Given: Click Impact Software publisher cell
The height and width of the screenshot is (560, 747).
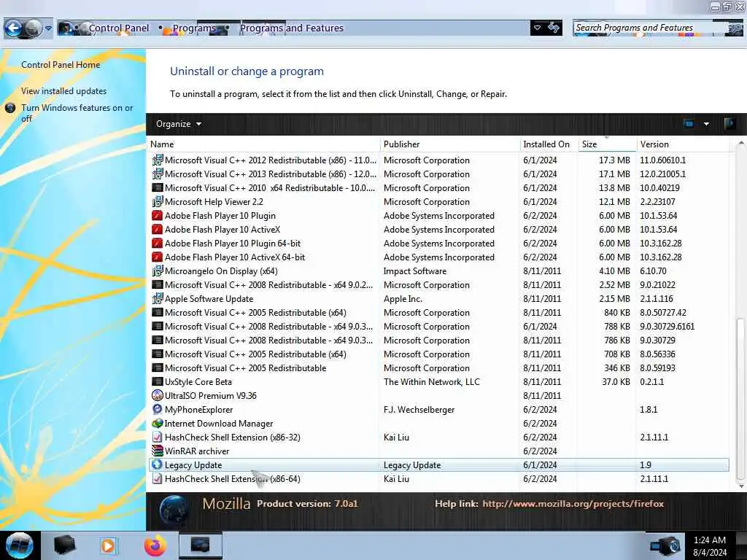Looking at the screenshot, I should tap(415, 271).
